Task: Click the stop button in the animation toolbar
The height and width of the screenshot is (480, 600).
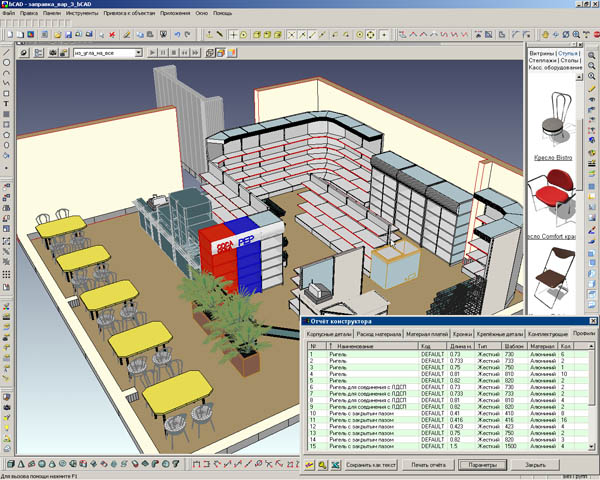Action: [x=174, y=53]
